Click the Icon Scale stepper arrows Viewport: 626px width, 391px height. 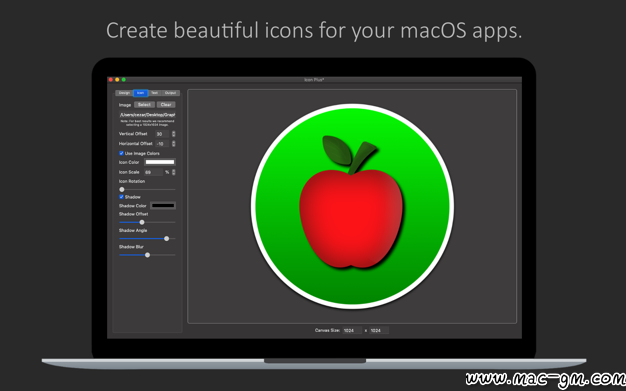click(173, 172)
